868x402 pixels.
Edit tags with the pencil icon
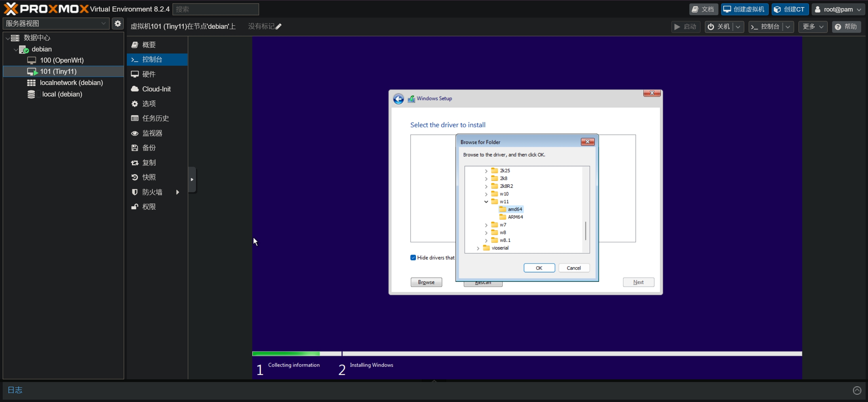279,26
